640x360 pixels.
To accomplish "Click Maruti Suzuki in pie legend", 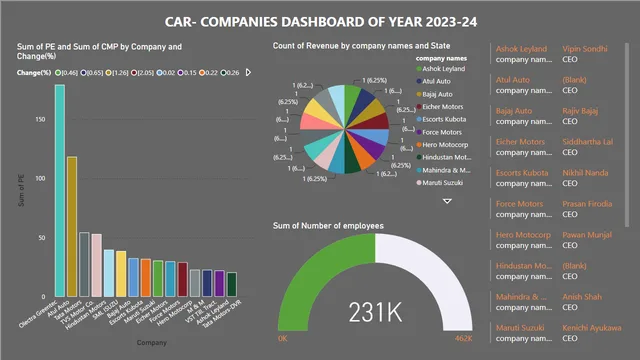I will [440, 182].
